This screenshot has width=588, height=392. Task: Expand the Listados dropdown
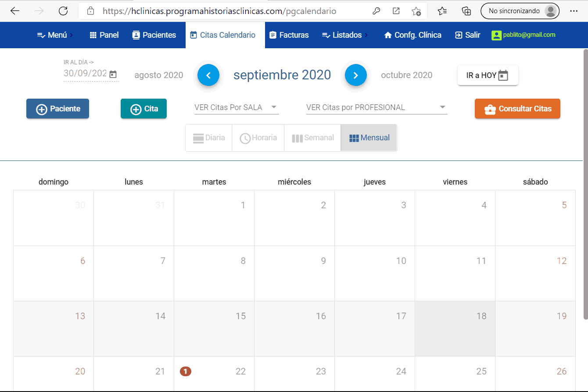(345, 35)
